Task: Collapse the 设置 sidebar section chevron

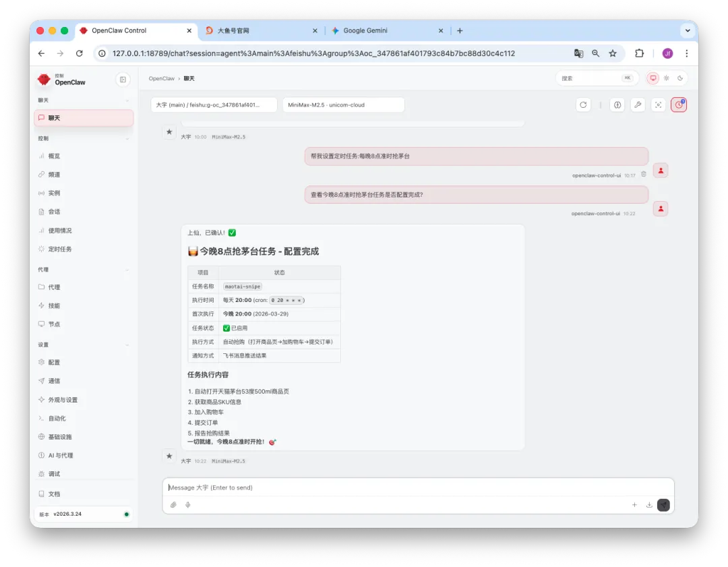Action: tap(127, 345)
